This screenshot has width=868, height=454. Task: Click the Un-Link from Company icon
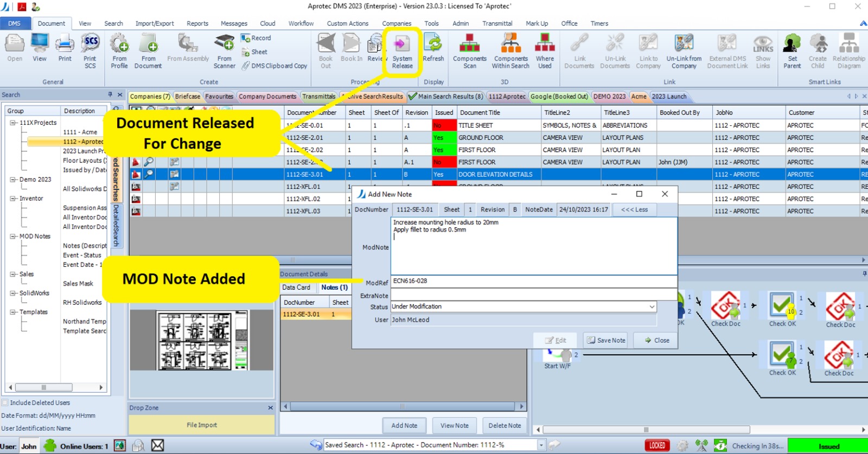684,51
